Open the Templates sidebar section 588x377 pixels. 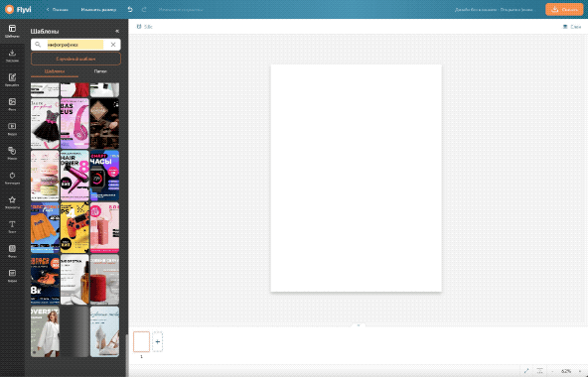click(x=12, y=31)
